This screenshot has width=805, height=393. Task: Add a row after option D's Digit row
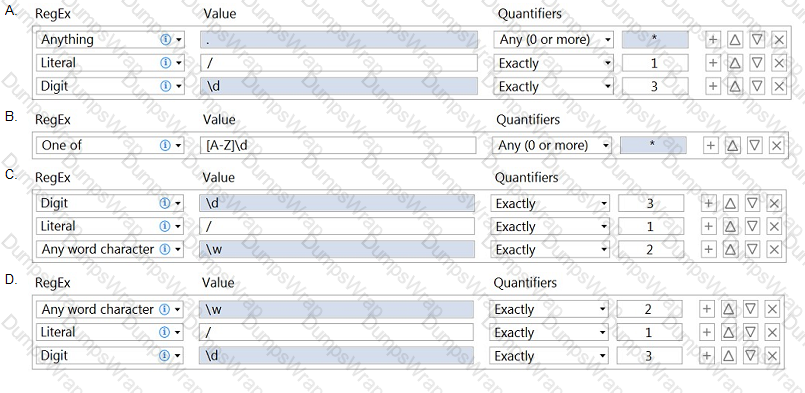tap(706, 355)
